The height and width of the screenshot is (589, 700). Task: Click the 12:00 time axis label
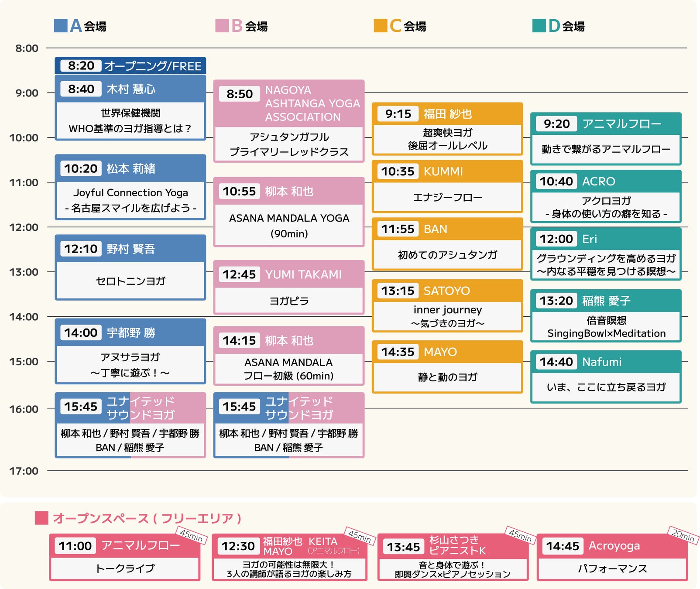point(24,227)
